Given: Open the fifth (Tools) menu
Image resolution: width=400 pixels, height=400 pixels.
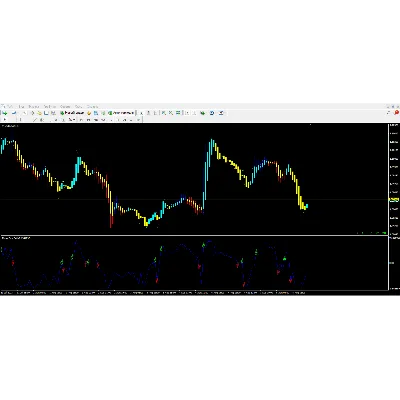Looking at the screenshot, I should point(65,107).
